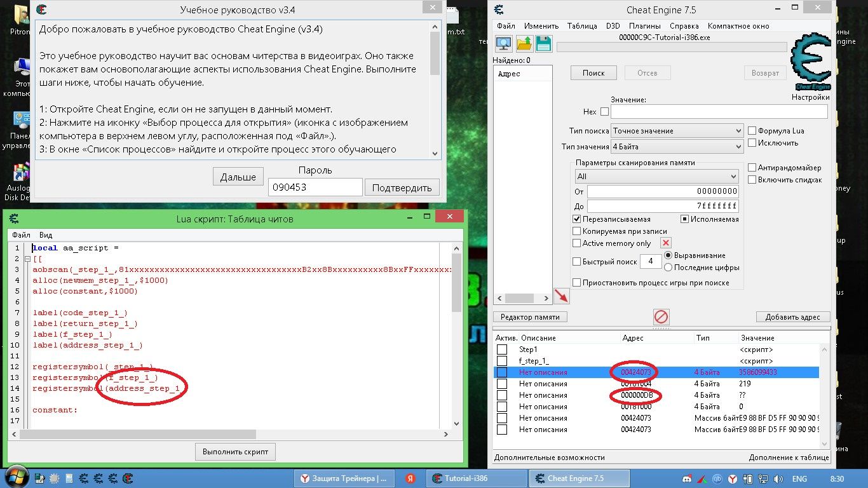The width and height of the screenshot is (868, 488).
Task: Select the Последние цифры radio button
Action: click(668, 268)
